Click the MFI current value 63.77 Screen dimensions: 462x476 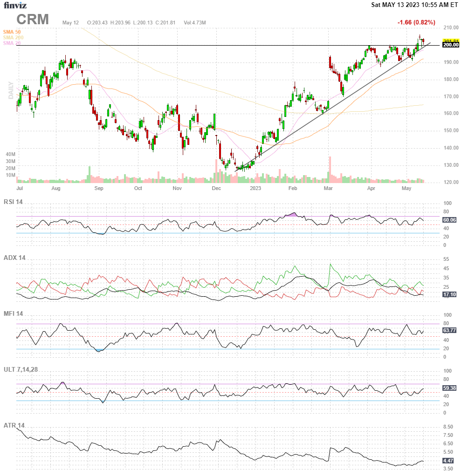pyautogui.click(x=449, y=330)
